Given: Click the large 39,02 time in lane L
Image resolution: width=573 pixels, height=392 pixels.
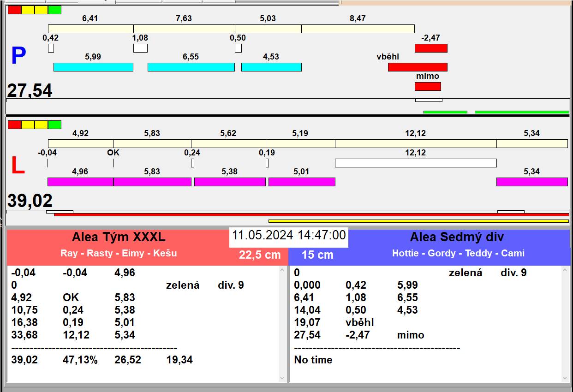Looking at the screenshot, I should pos(30,201).
